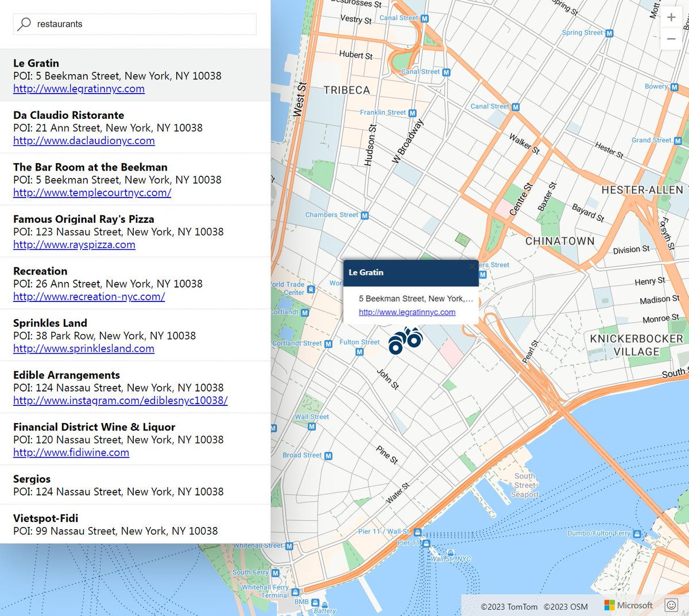Click the Cortlandt Street metro icon

[x=328, y=344]
